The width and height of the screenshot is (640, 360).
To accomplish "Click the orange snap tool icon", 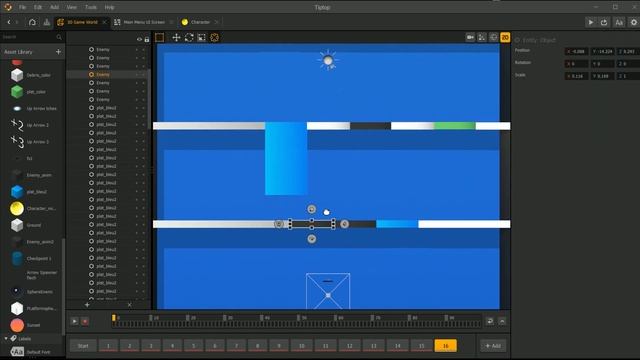I will [214, 38].
